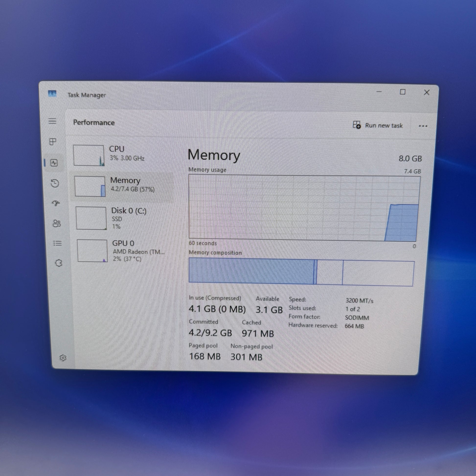The width and height of the screenshot is (476, 476).
Task: Open the Users page icon
Action: pyautogui.click(x=57, y=223)
